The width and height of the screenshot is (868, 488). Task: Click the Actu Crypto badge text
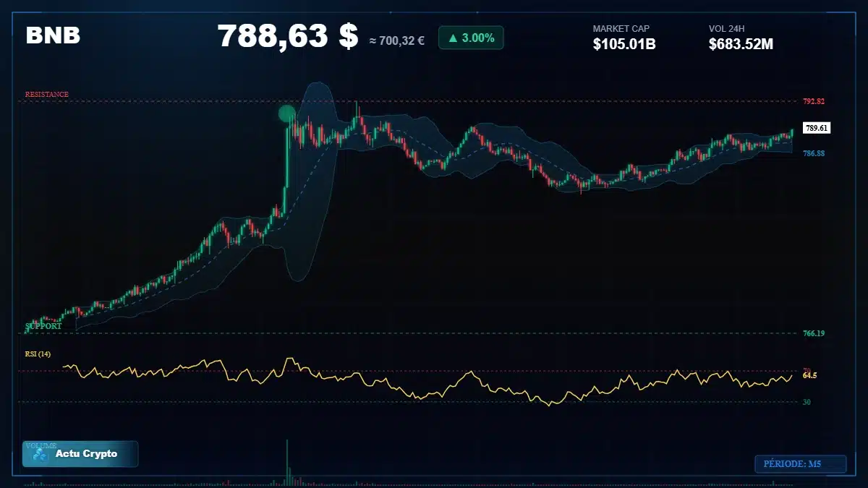(86, 454)
